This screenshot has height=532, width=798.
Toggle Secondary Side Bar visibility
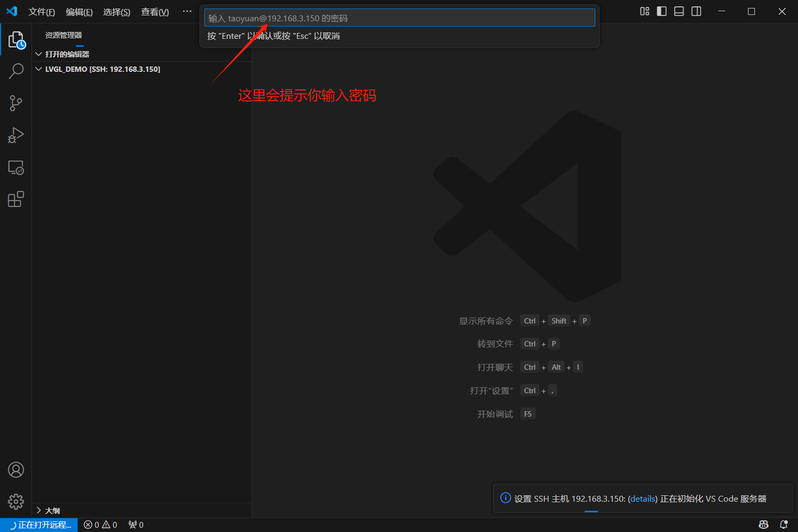click(696, 11)
